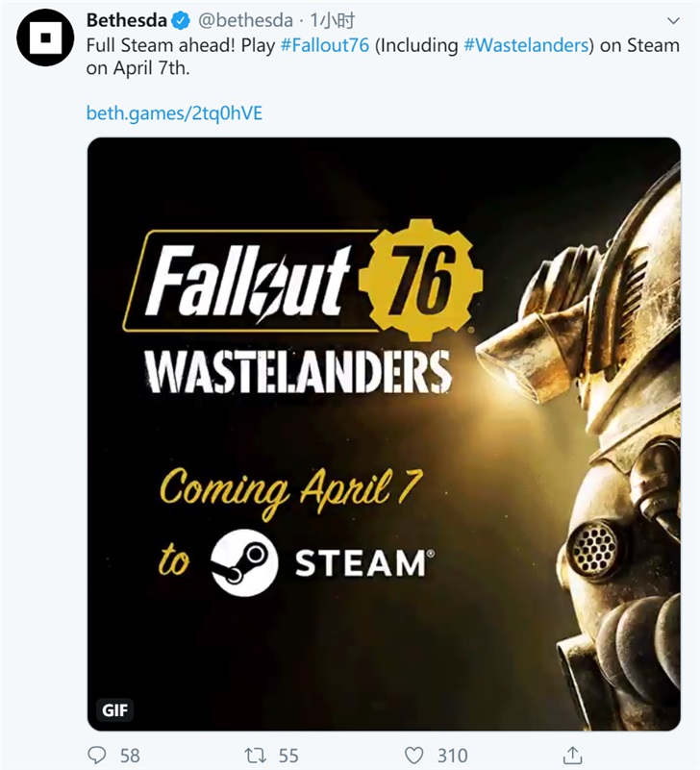Like the tweet with the heart icon
Viewport: 700px width, 770px height.
coord(414,756)
